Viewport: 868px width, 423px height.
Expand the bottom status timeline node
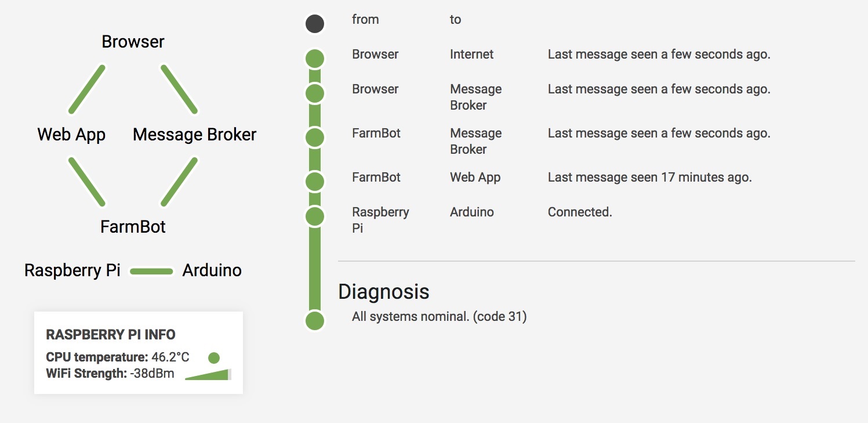(315, 320)
